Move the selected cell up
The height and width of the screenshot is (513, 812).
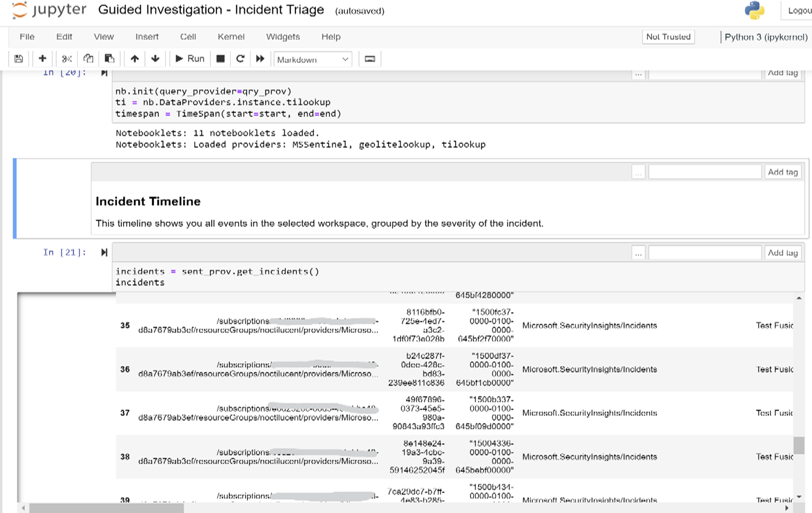click(134, 58)
